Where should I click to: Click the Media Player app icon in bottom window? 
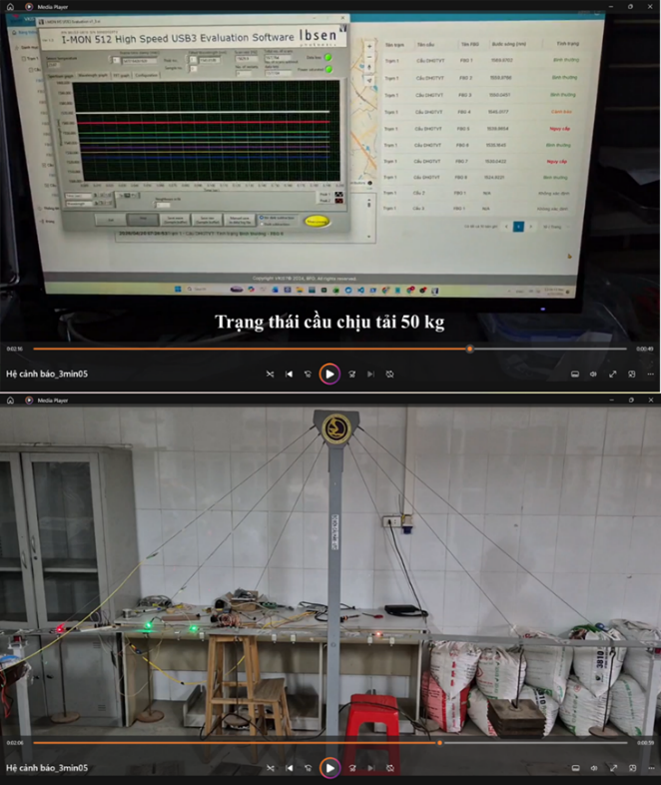[29, 400]
